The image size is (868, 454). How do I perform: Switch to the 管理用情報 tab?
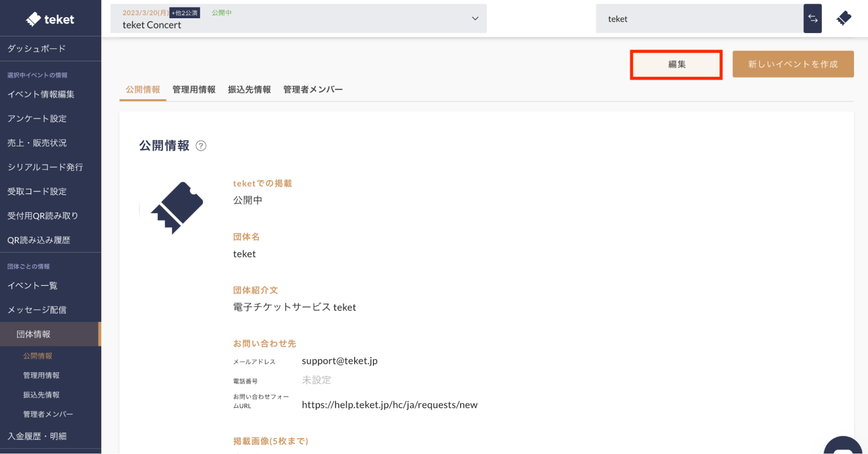pos(194,89)
